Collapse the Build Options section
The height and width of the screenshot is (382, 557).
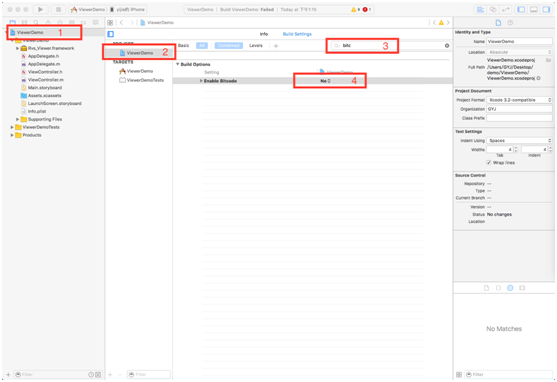[178, 64]
